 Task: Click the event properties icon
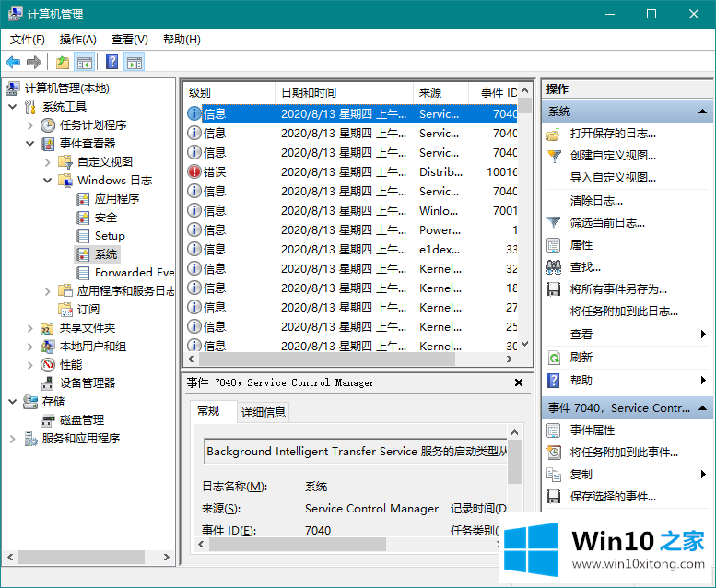tap(554, 430)
